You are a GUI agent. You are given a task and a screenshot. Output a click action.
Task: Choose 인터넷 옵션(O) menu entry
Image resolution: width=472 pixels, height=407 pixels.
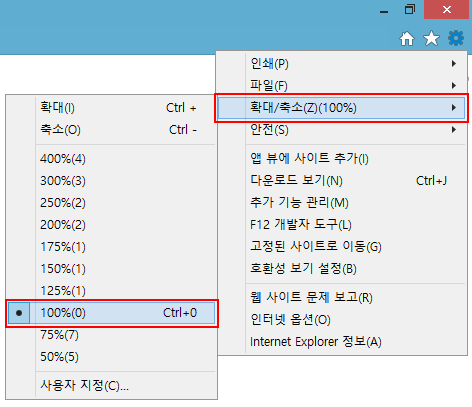coord(341,320)
